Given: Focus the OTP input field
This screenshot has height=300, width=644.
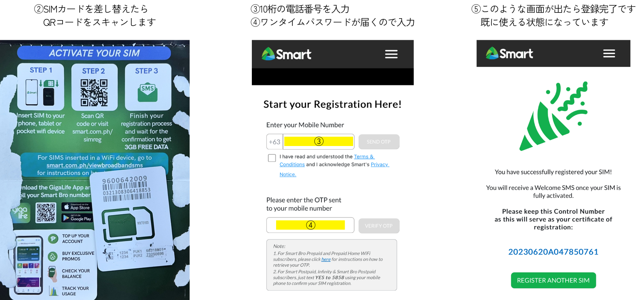Looking at the screenshot, I should pyautogui.click(x=310, y=225).
